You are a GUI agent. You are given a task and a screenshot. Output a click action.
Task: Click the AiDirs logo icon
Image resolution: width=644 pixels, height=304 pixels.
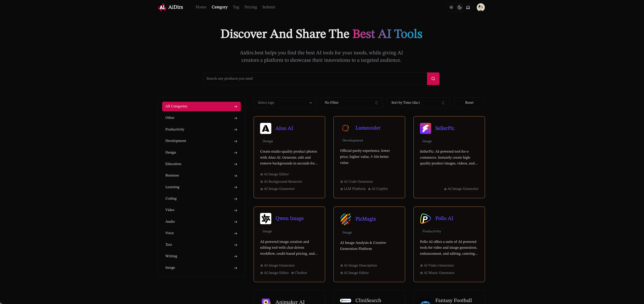162,7
